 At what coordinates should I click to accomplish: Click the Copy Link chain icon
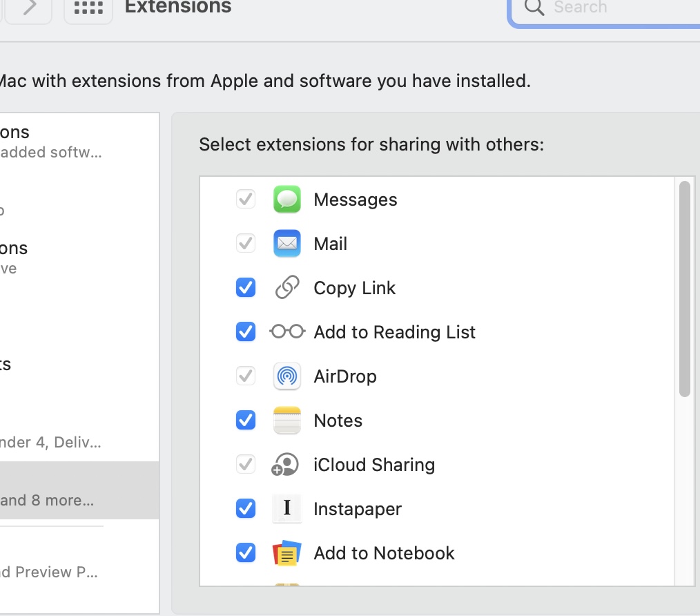pos(286,287)
